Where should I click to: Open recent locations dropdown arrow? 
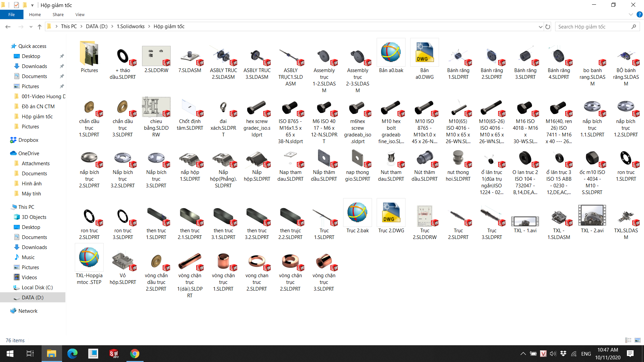coord(31,27)
